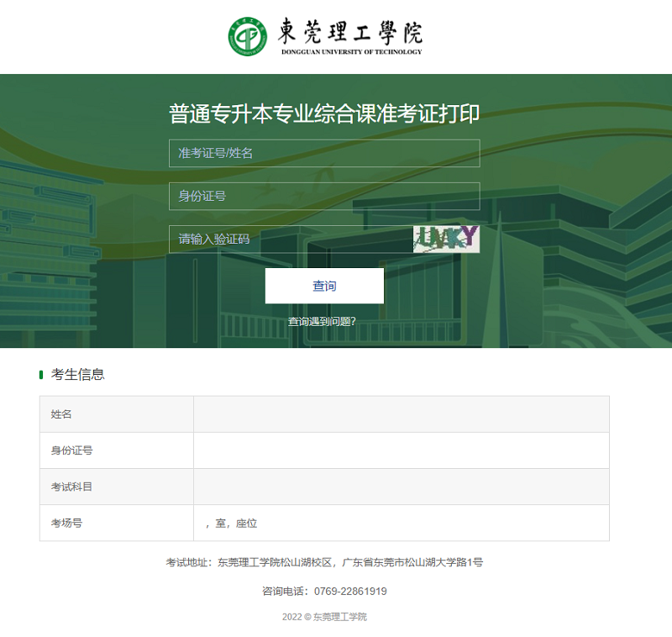This screenshot has height=637, width=672.
Task: Focus the 身份证号 input field
Action: coord(324,196)
